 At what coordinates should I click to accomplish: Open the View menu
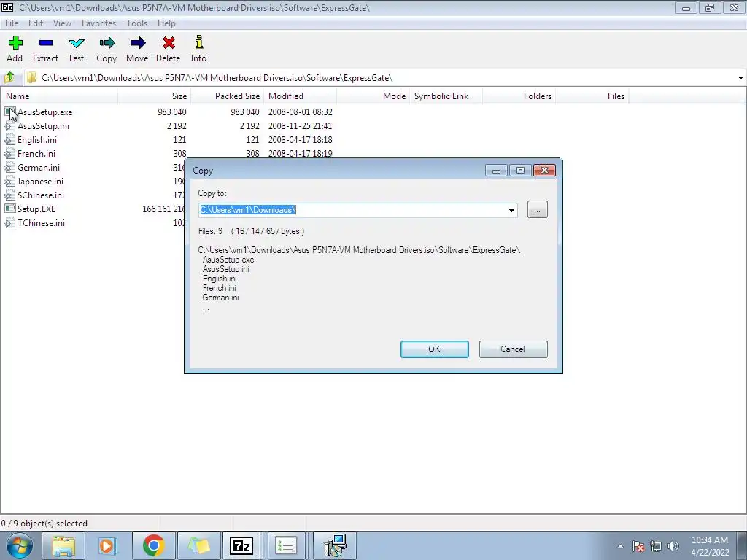[x=63, y=23]
